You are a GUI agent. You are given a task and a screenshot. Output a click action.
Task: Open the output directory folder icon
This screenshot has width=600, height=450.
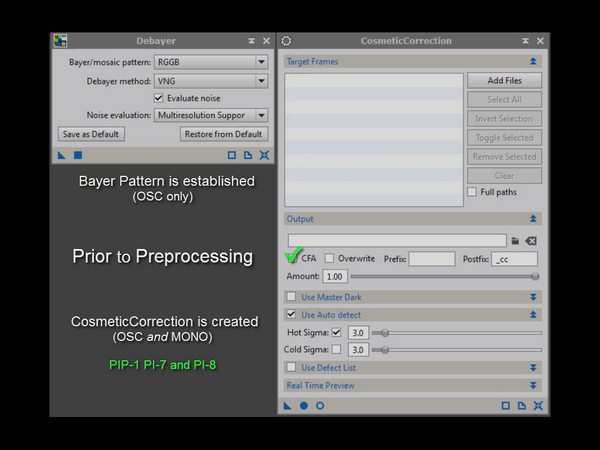(515, 241)
